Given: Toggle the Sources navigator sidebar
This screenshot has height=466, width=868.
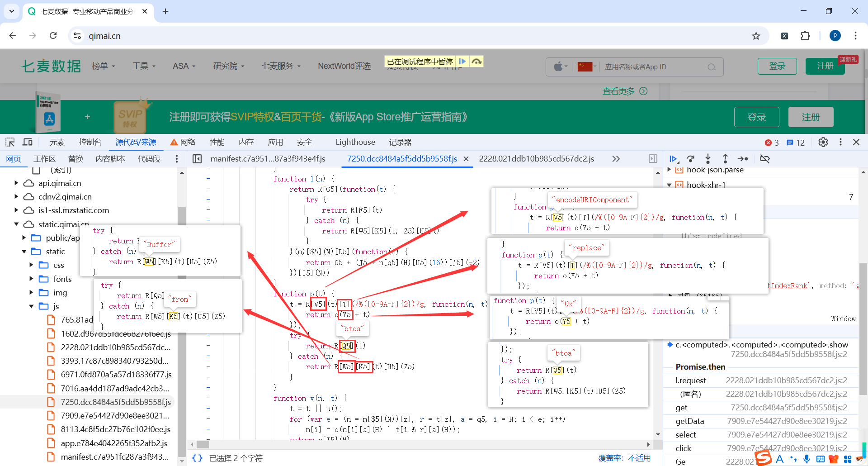Looking at the screenshot, I should pyautogui.click(x=197, y=159).
